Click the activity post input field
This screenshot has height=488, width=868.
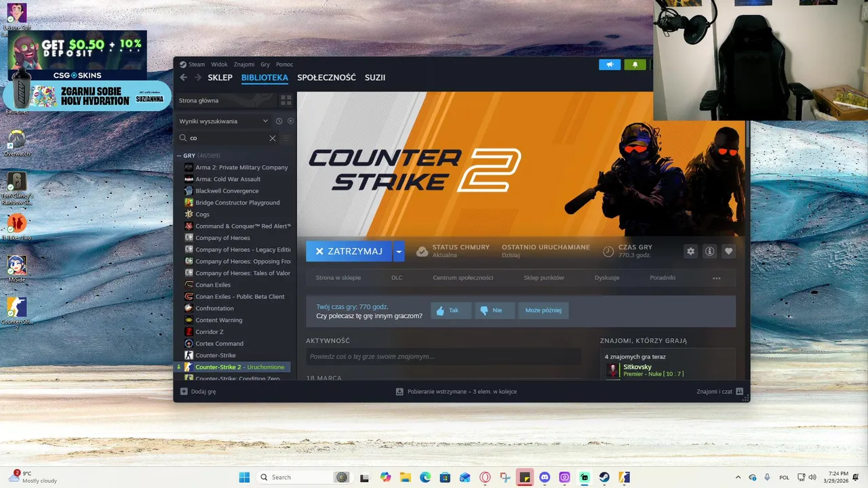(443, 357)
